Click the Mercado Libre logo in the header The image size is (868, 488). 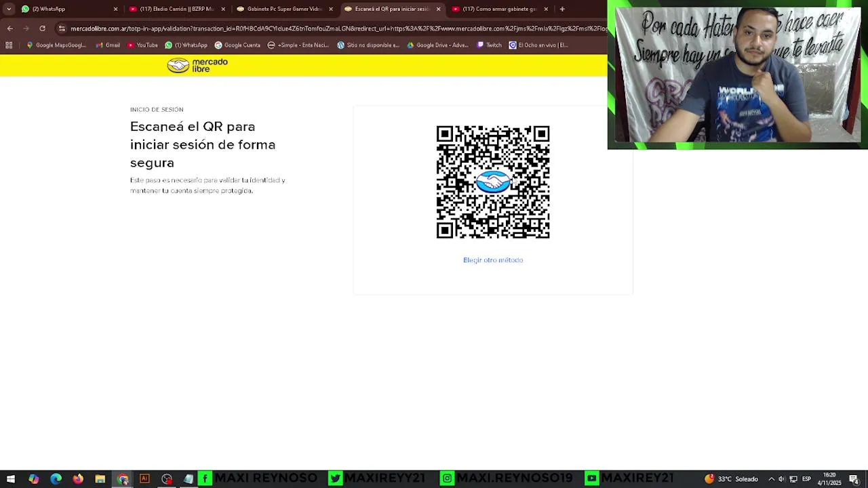point(197,65)
